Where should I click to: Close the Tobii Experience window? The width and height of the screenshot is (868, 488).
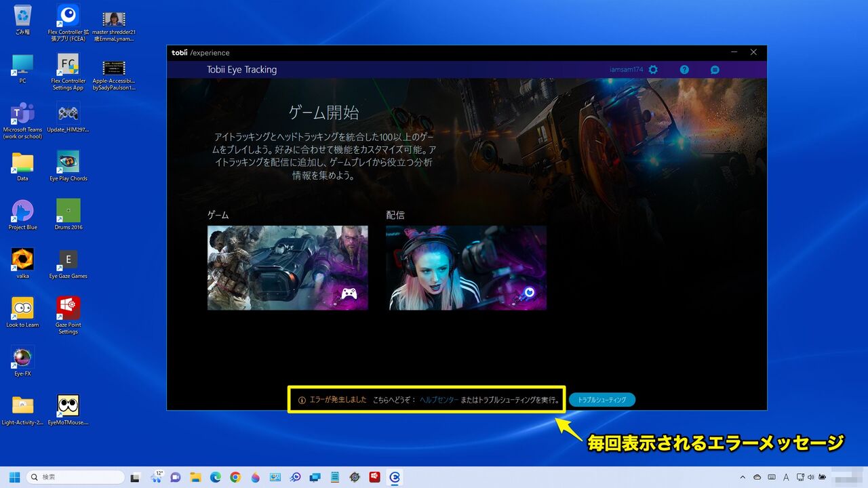pos(753,52)
